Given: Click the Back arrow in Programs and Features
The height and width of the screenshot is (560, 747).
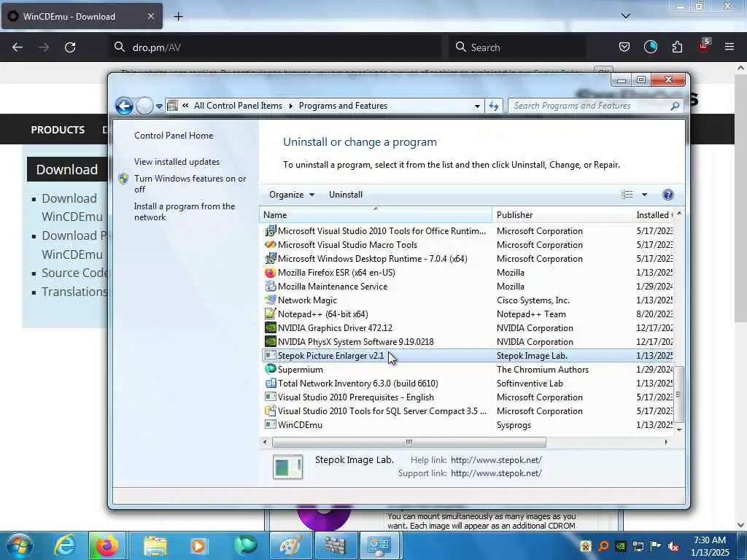Looking at the screenshot, I should tap(124, 106).
